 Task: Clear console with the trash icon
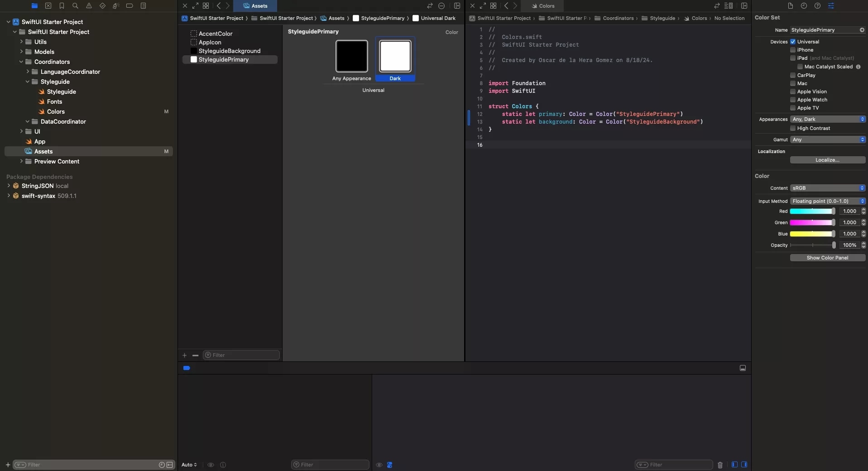[x=720, y=465]
